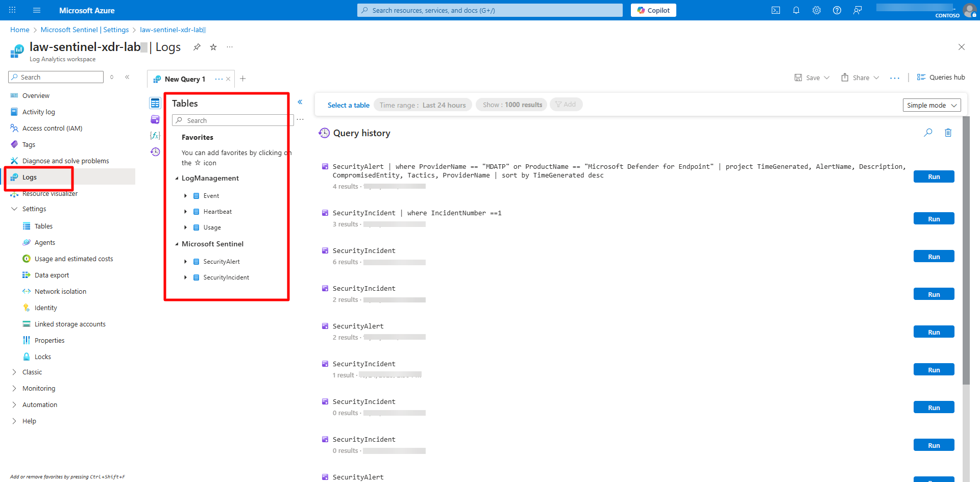Open the Simple mode dropdown
Screen dimensions: 980x482
point(932,105)
